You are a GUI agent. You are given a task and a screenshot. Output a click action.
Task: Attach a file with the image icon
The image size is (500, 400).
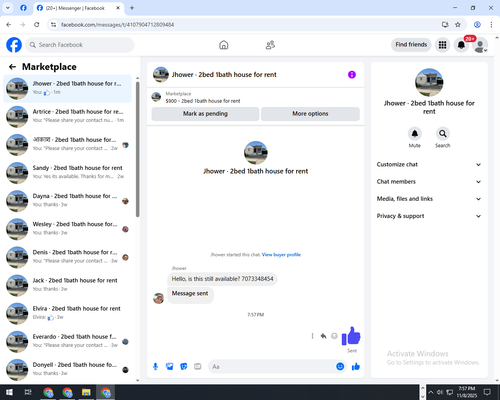(170, 367)
